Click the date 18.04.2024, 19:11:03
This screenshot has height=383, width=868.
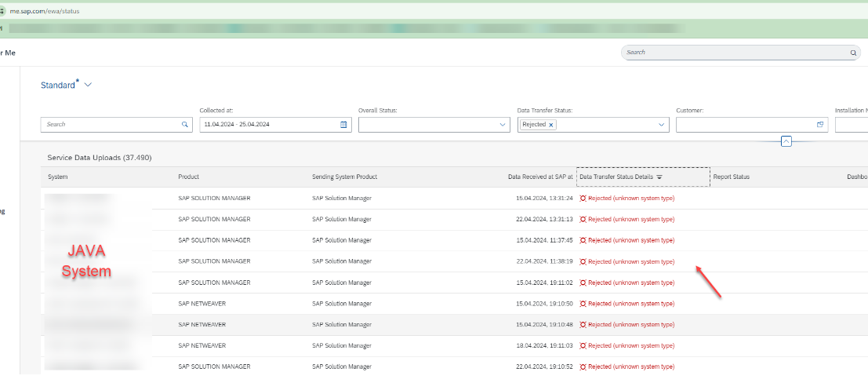(x=544, y=346)
